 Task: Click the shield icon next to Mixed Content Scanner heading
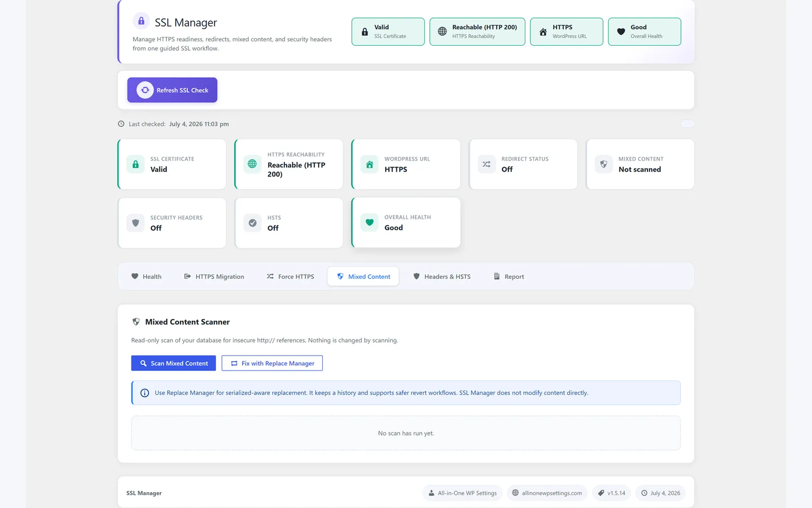pyautogui.click(x=136, y=322)
